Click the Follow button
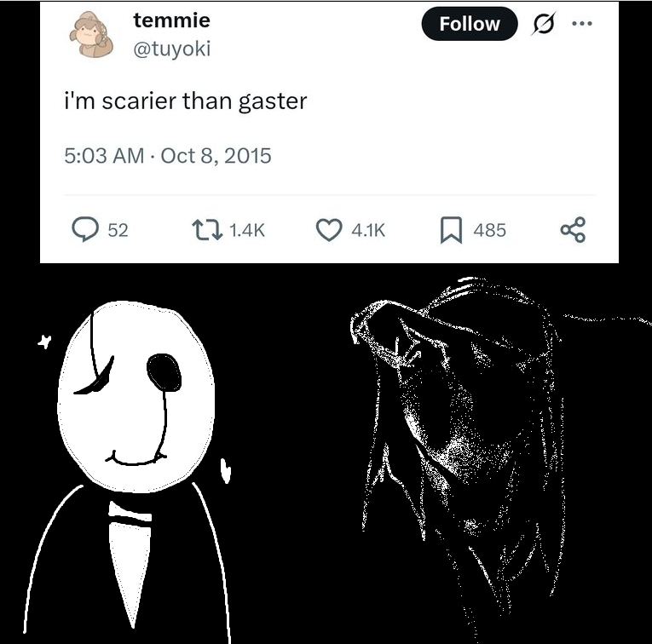This screenshot has width=652, height=644. [470, 24]
